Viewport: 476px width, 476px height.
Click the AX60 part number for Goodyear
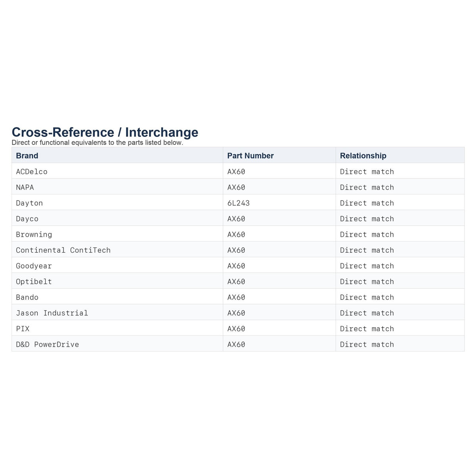coord(279,266)
